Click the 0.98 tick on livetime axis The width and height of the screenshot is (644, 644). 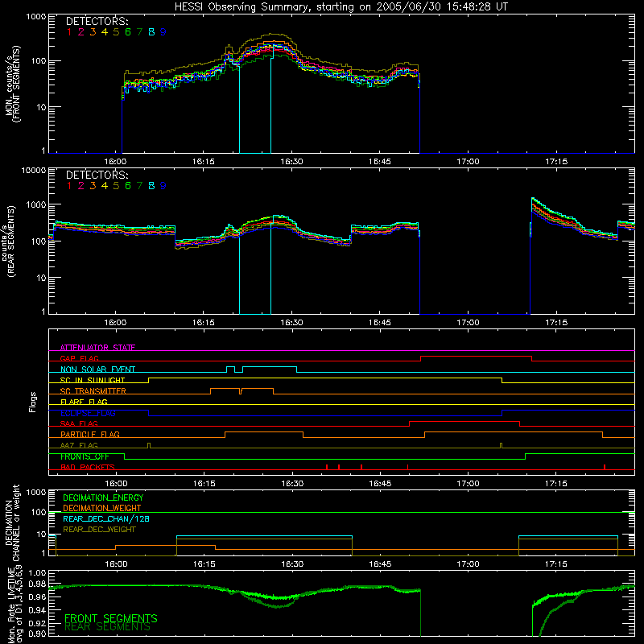pyautogui.click(x=37, y=584)
